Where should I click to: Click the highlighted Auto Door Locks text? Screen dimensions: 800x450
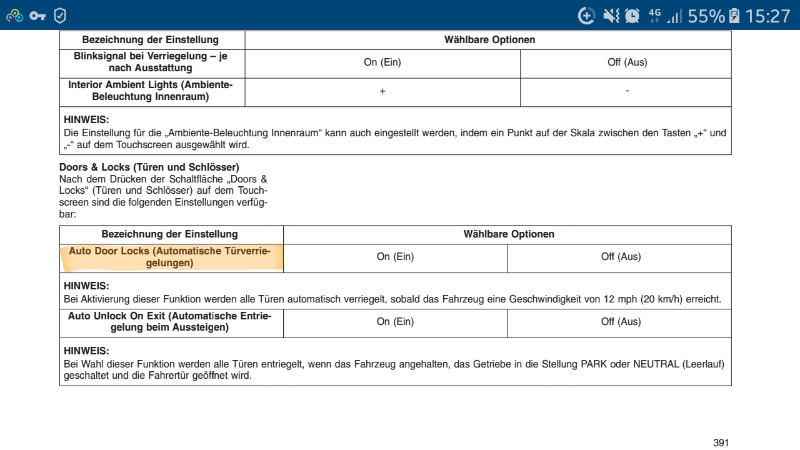(x=171, y=257)
